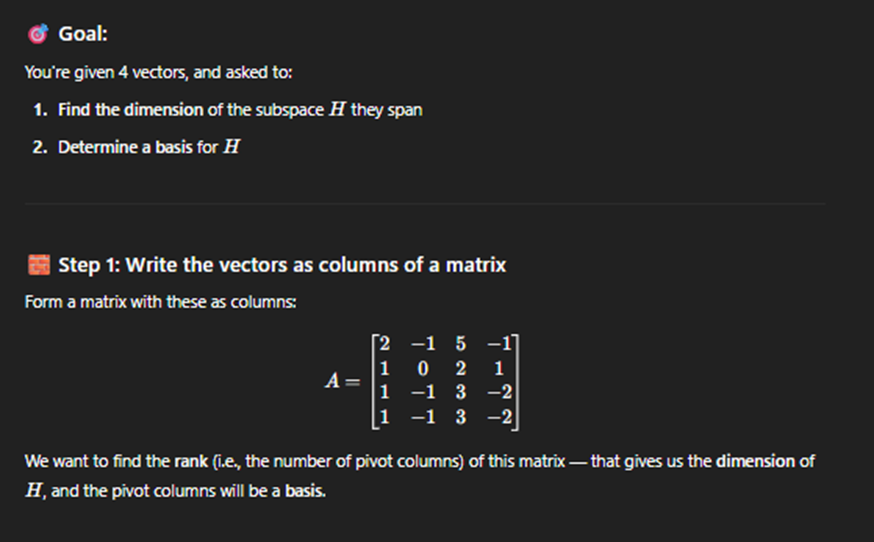Click the bottom-right matrix entry −2
This screenshot has height=542, width=874.
(499, 417)
